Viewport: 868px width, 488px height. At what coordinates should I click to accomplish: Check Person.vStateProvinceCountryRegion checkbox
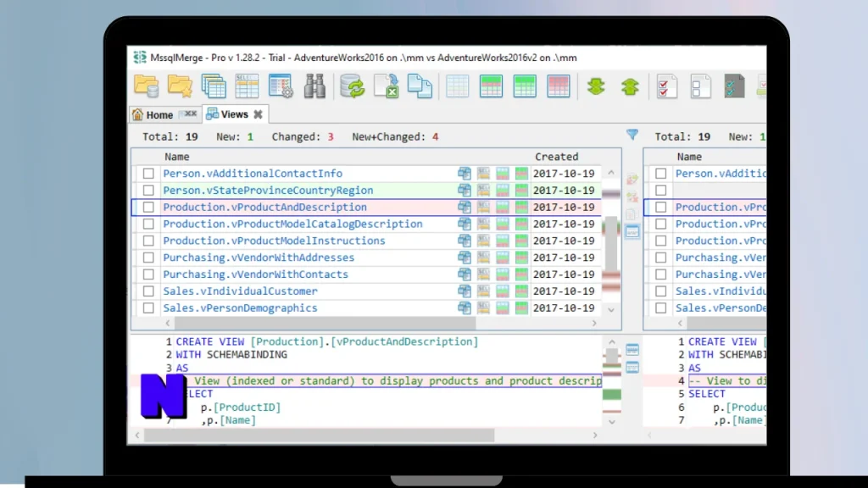click(148, 191)
